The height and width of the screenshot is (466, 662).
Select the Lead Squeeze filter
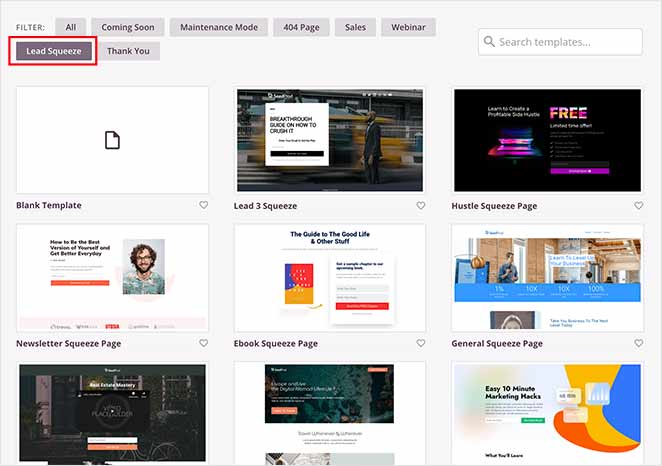point(52,51)
